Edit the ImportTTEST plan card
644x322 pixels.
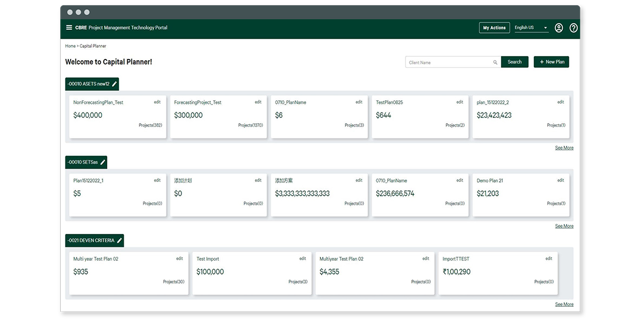tap(548, 258)
